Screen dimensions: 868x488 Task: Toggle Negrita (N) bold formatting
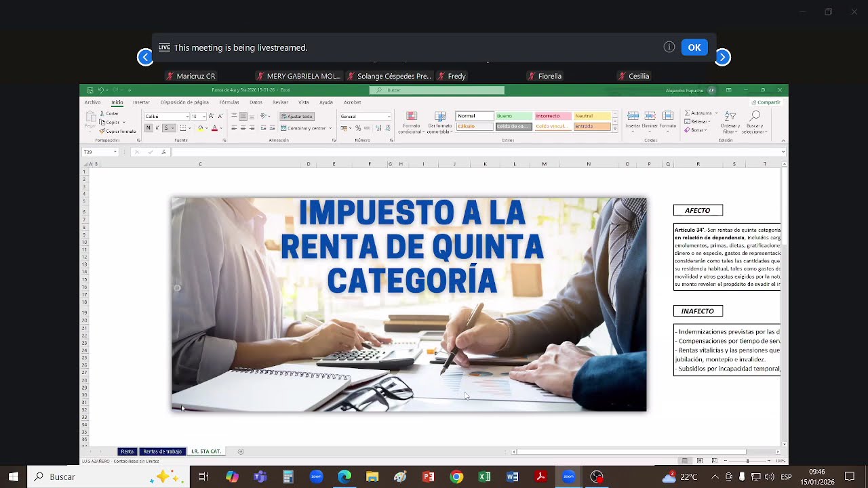pyautogui.click(x=149, y=127)
